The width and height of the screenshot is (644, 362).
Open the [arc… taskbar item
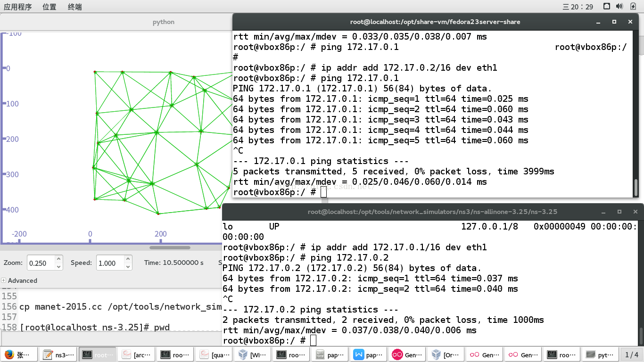point(136,355)
